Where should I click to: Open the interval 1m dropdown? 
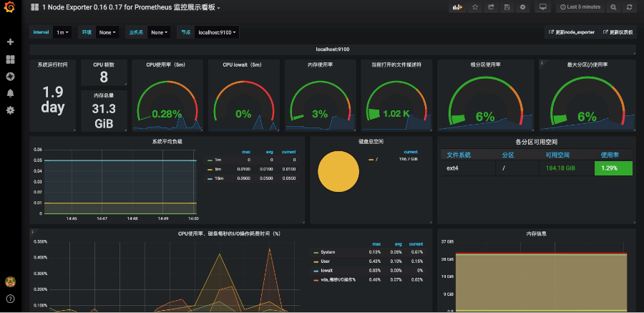62,32
